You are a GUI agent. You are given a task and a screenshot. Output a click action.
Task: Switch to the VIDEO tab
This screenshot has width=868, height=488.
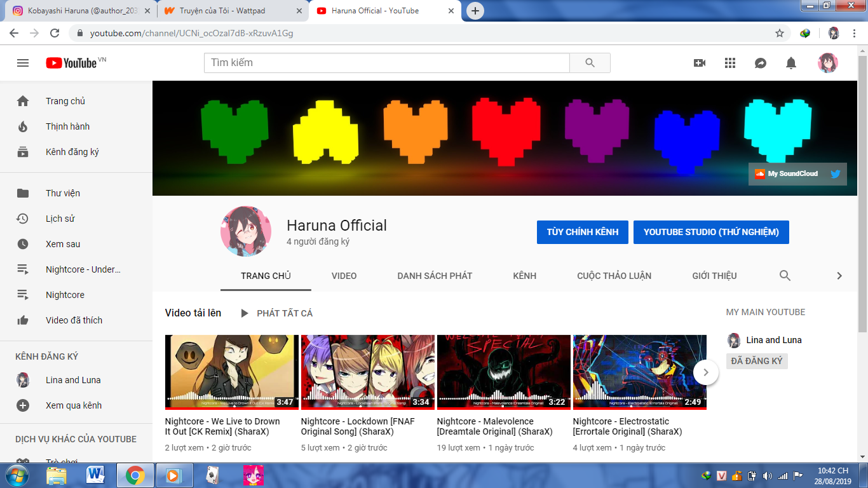pos(344,276)
